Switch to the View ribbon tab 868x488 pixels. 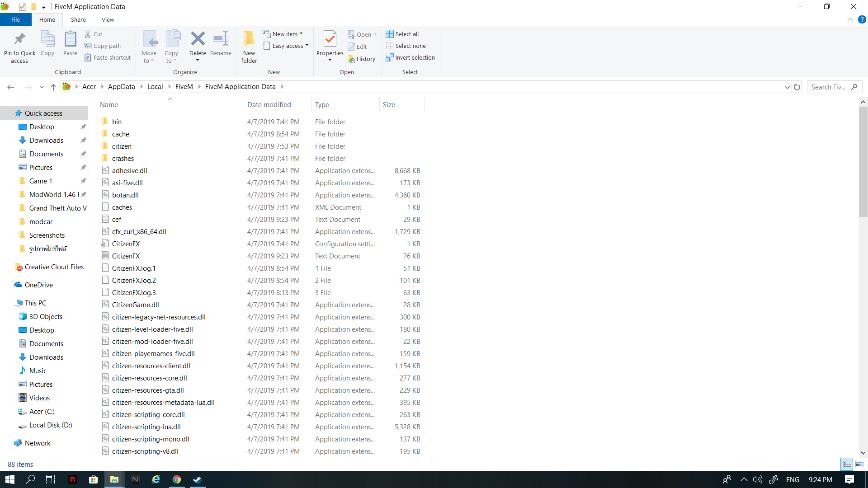(x=108, y=19)
